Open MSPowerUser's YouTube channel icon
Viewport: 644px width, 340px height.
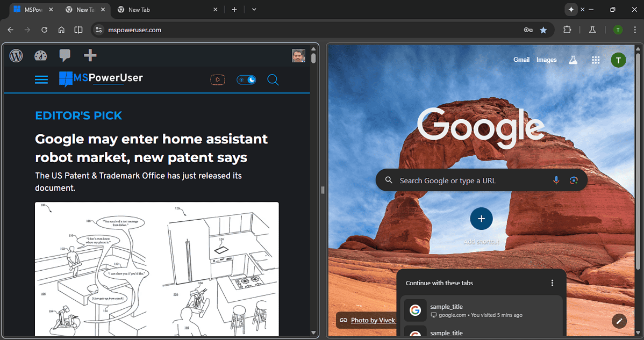pyautogui.click(x=217, y=79)
